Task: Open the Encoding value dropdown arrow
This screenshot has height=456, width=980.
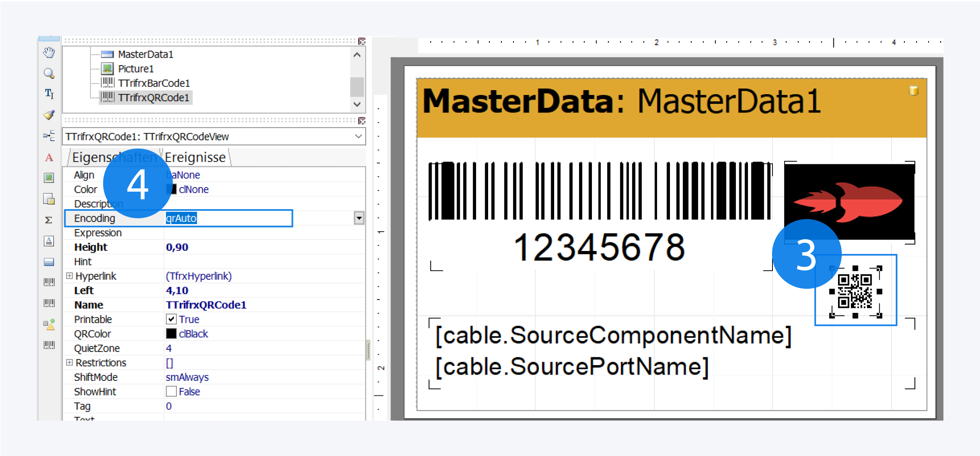Action: pos(359,218)
